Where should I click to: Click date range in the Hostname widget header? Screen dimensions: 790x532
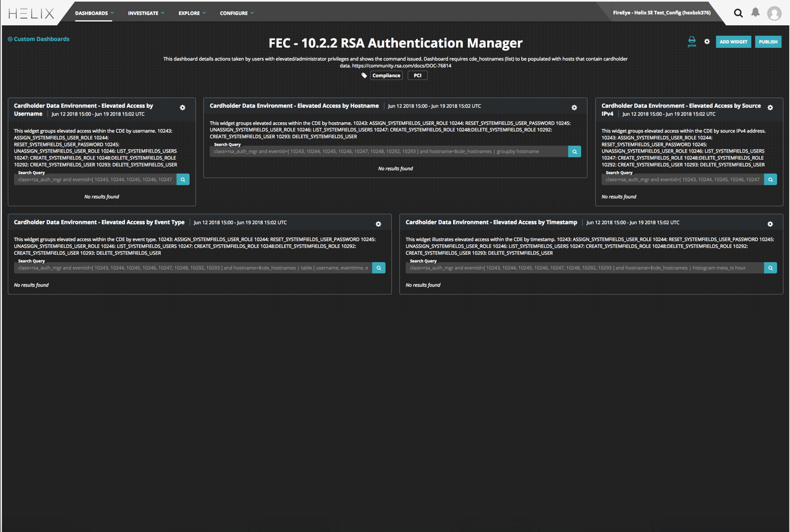click(434, 106)
